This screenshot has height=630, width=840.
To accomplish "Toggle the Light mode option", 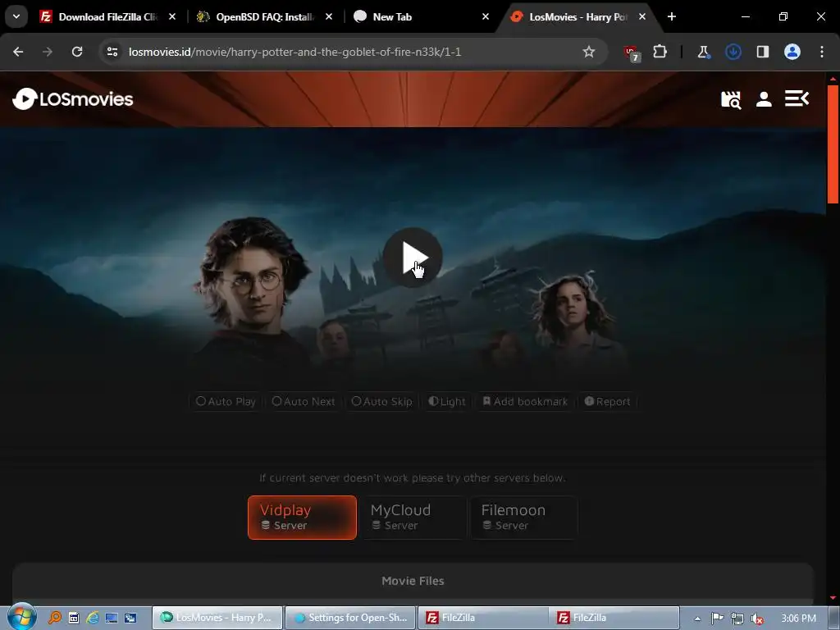I will point(447,401).
